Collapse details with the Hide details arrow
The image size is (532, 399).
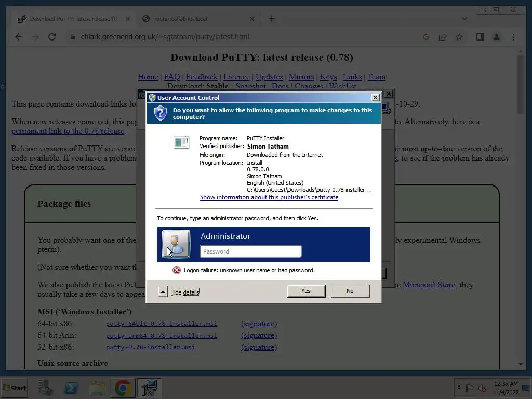(163, 292)
